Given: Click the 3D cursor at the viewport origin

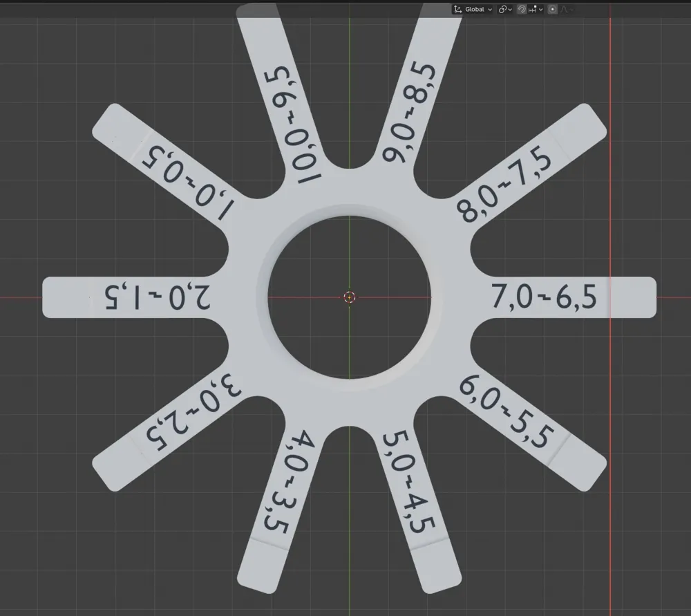Looking at the screenshot, I should click(350, 297).
